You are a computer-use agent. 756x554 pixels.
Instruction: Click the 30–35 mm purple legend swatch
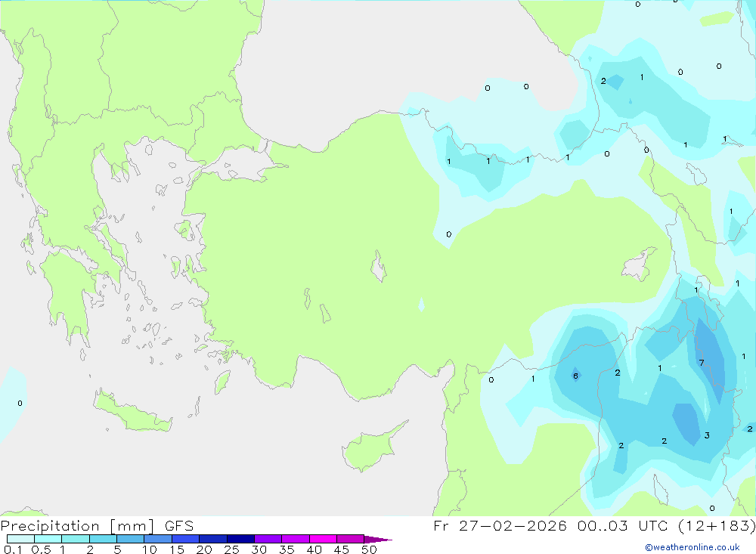click(x=268, y=539)
